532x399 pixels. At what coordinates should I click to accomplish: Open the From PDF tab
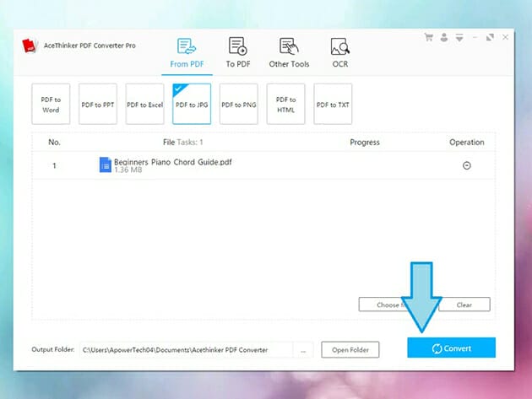coord(186,52)
